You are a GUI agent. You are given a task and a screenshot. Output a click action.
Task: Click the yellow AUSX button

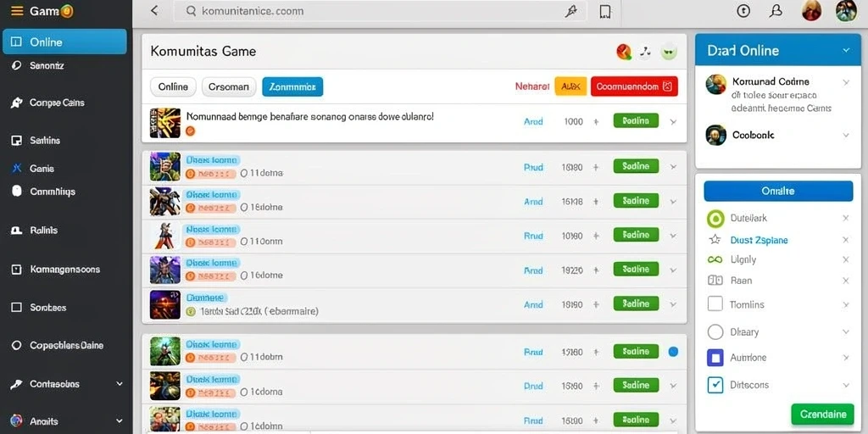(x=570, y=86)
